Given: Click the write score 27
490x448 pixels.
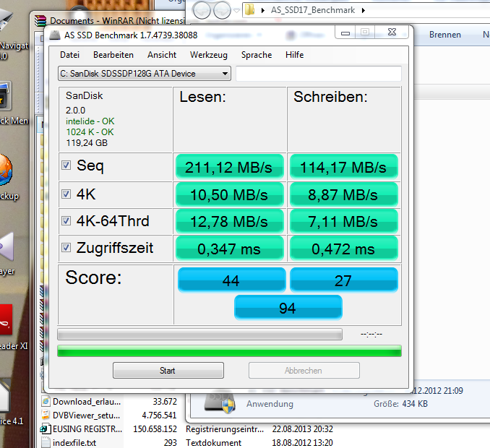Looking at the screenshot, I should [344, 280].
